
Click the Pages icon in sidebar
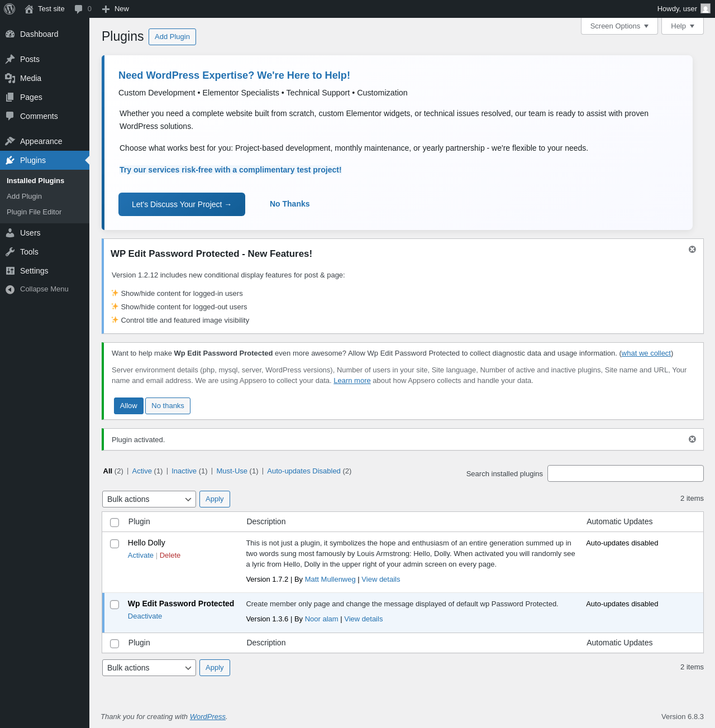pos(10,97)
